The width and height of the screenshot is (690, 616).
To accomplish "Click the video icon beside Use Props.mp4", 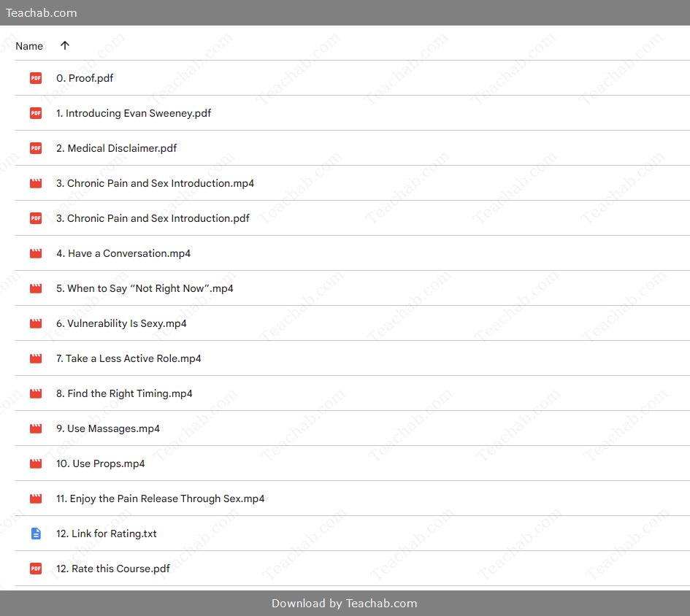I will tap(36, 463).
